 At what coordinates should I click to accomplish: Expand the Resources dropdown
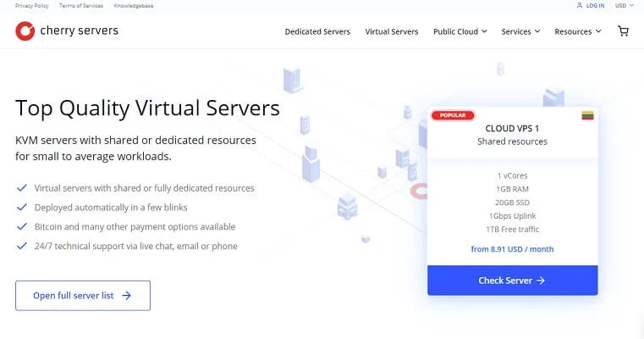577,31
